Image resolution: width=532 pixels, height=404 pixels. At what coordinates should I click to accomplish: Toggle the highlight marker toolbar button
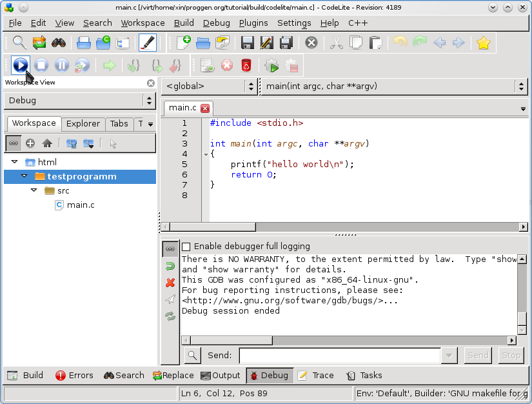click(x=148, y=43)
